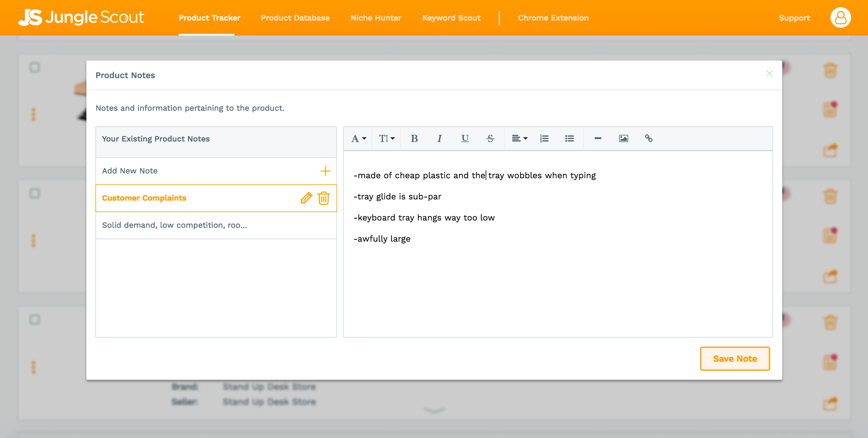Image resolution: width=868 pixels, height=438 pixels.
Task: Switch to the Product Database tab
Action: [x=295, y=18]
